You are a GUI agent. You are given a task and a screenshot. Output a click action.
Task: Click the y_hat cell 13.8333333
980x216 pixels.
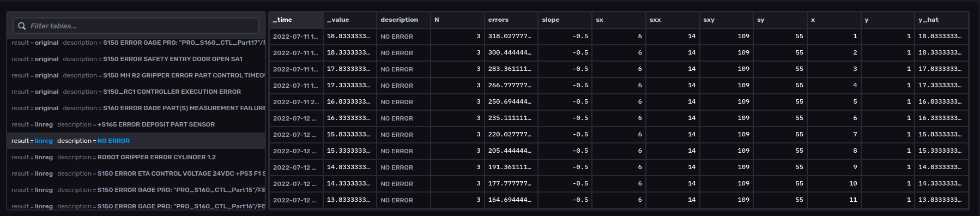pyautogui.click(x=941, y=200)
